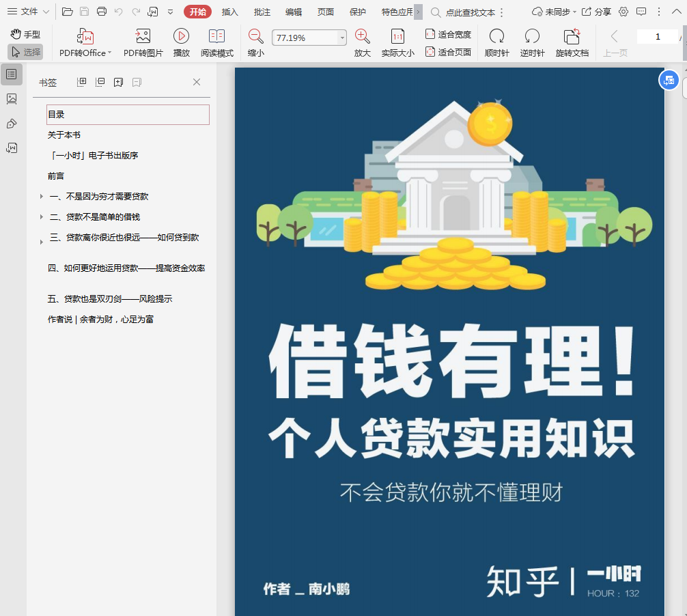Show the thumbnails panel sidebar icon
This screenshot has height=616, width=687.
click(12, 99)
